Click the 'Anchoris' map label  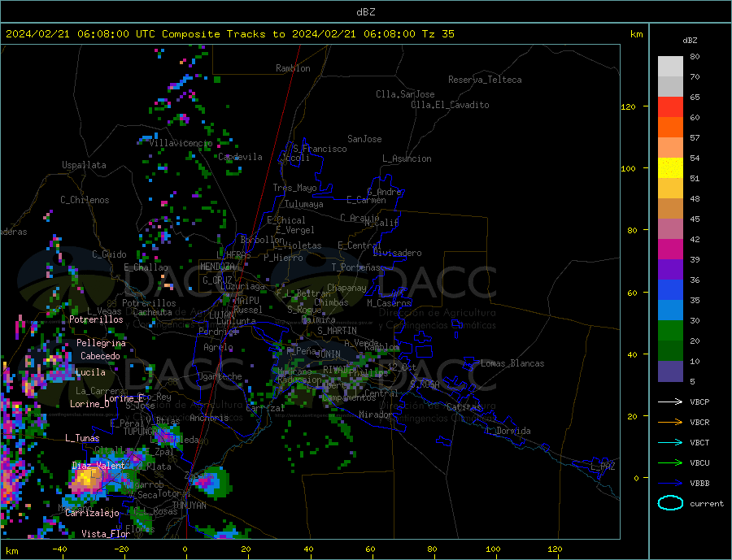click(209, 418)
